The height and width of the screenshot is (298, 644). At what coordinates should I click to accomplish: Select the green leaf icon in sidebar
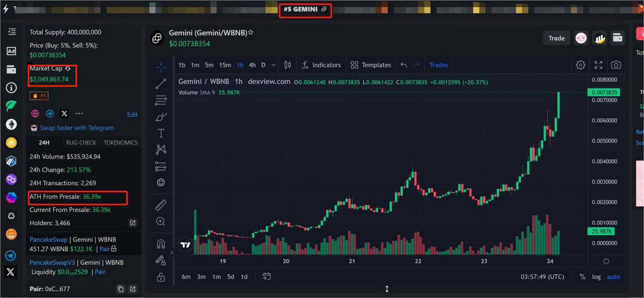(x=11, y=106)
